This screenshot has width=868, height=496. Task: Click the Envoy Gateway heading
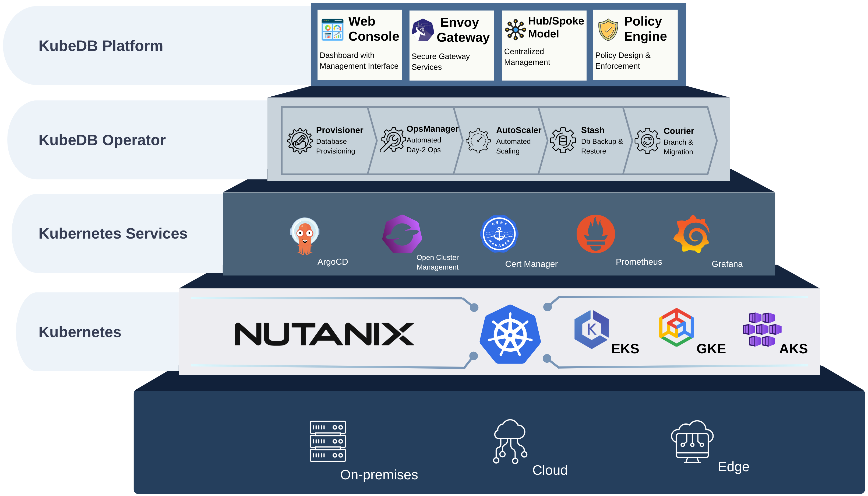[x=463, y=30]
